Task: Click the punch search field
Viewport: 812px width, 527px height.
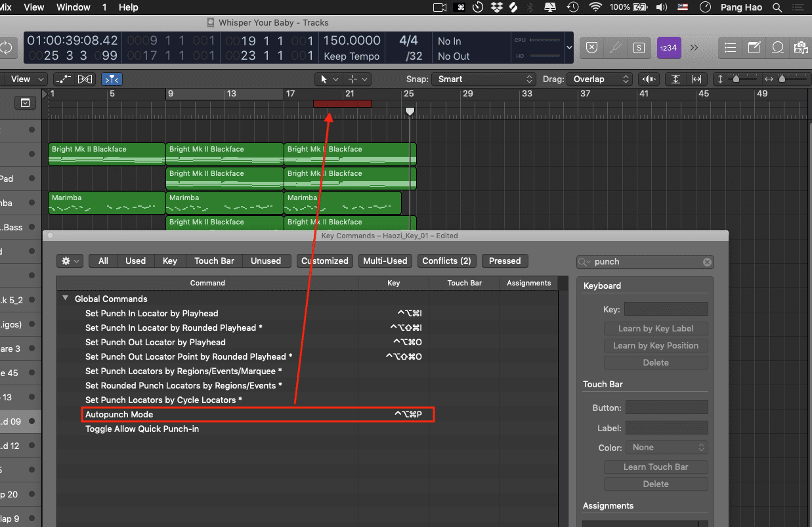Action: [645, 261]
